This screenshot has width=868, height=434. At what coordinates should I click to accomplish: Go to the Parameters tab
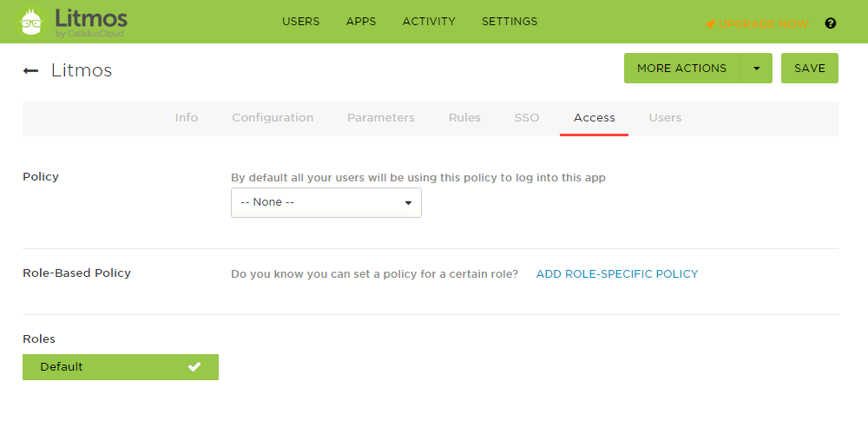click(381, 118)
